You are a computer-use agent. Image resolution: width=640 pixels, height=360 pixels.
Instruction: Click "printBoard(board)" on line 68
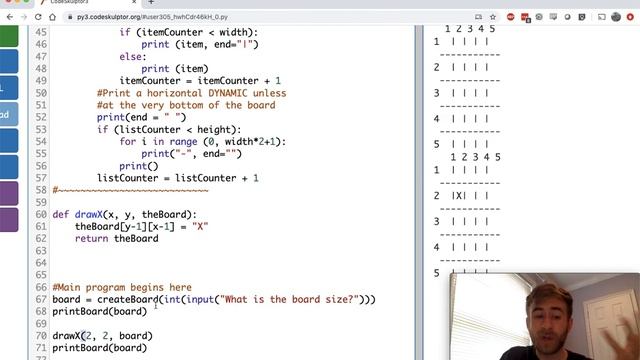tap(100, 311)
